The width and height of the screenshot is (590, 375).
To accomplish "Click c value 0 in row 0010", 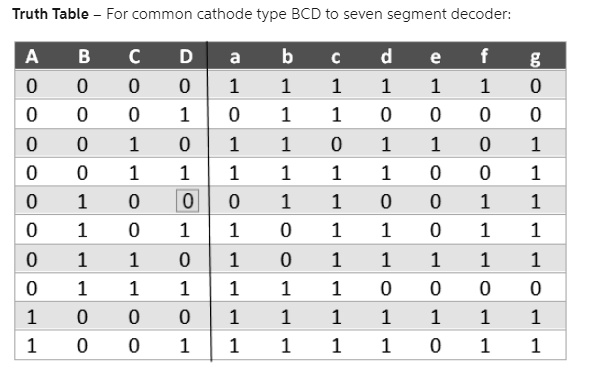I will [x=336, y=144].
